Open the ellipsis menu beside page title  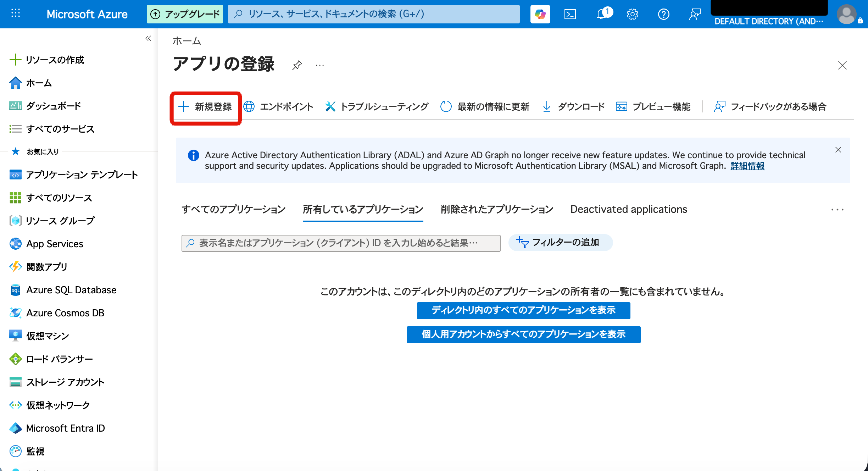tap(320, 65)
